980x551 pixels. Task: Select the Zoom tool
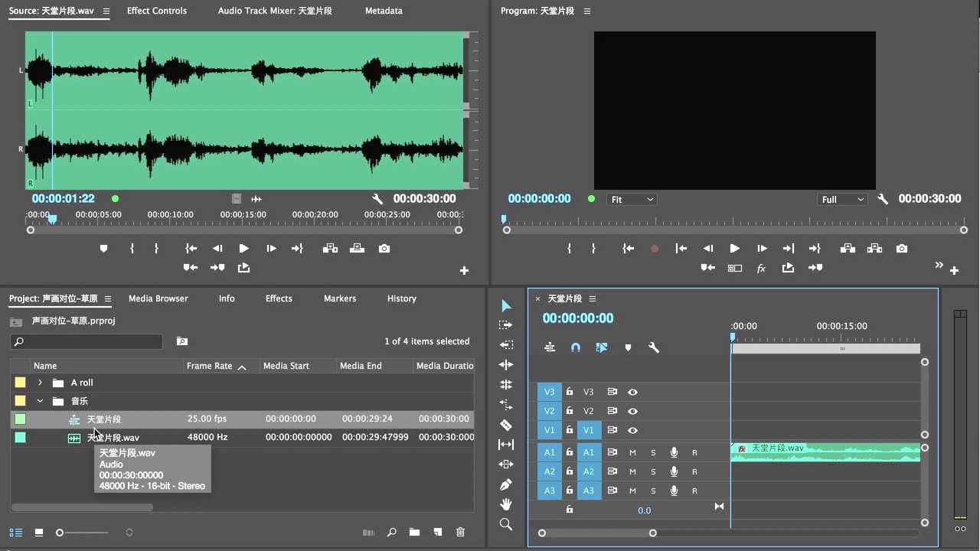coord(505,524)
